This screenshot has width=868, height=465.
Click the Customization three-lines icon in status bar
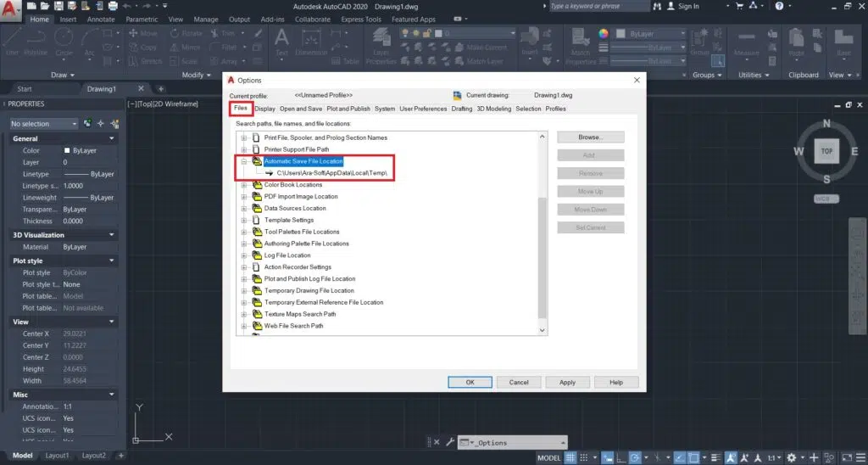coord(860,458)
